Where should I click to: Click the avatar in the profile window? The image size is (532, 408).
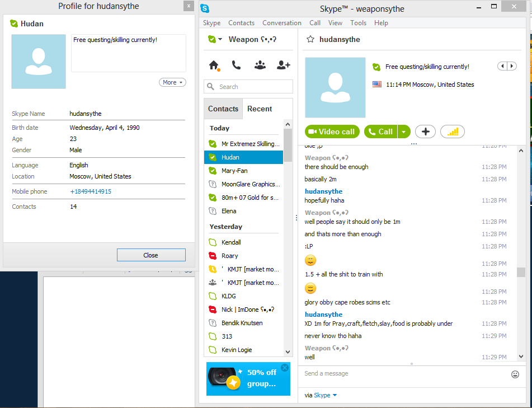(39, 62)
